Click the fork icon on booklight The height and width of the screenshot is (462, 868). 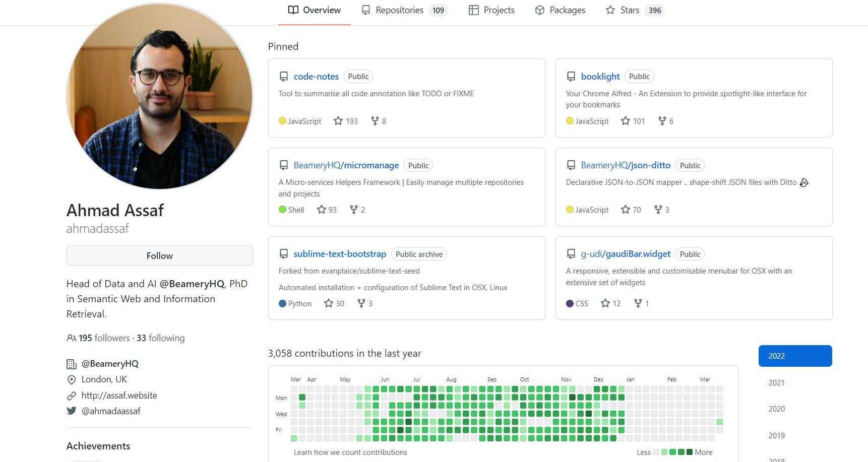tap(662, 121)
